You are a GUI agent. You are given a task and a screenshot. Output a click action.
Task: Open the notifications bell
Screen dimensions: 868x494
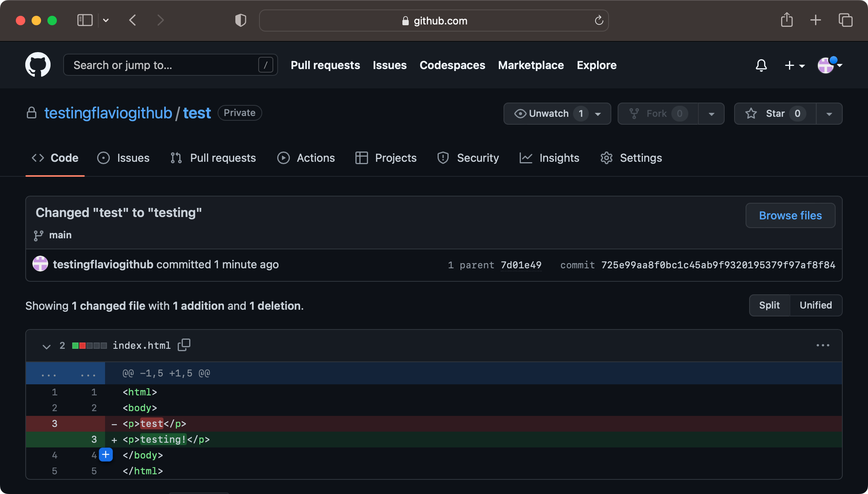(761, 65)
